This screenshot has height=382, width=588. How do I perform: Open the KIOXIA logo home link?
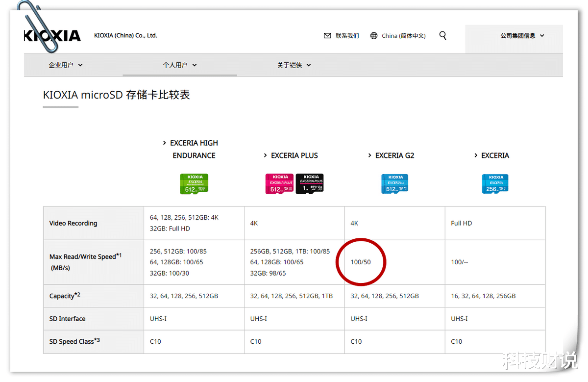[52, 36]
